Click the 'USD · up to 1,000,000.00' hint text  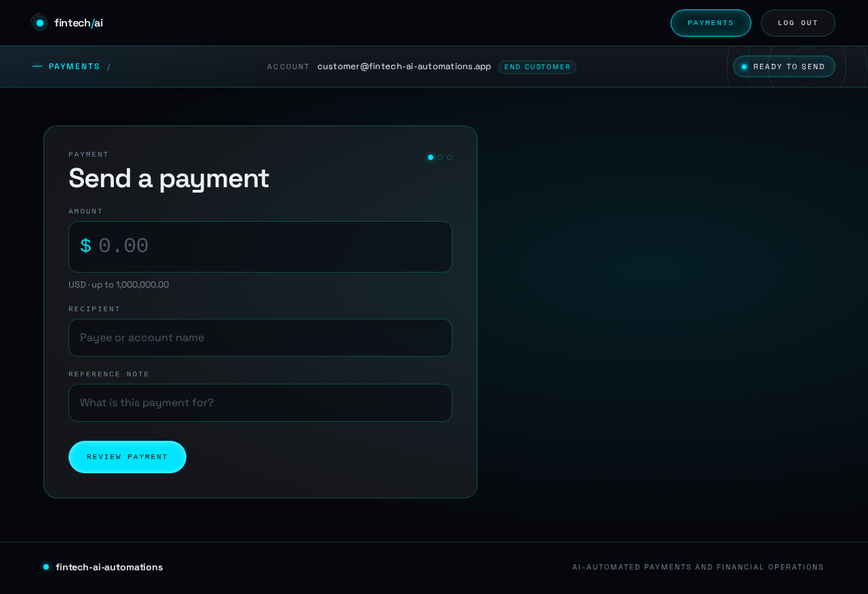pyautogui.click(x=119, y=285)
